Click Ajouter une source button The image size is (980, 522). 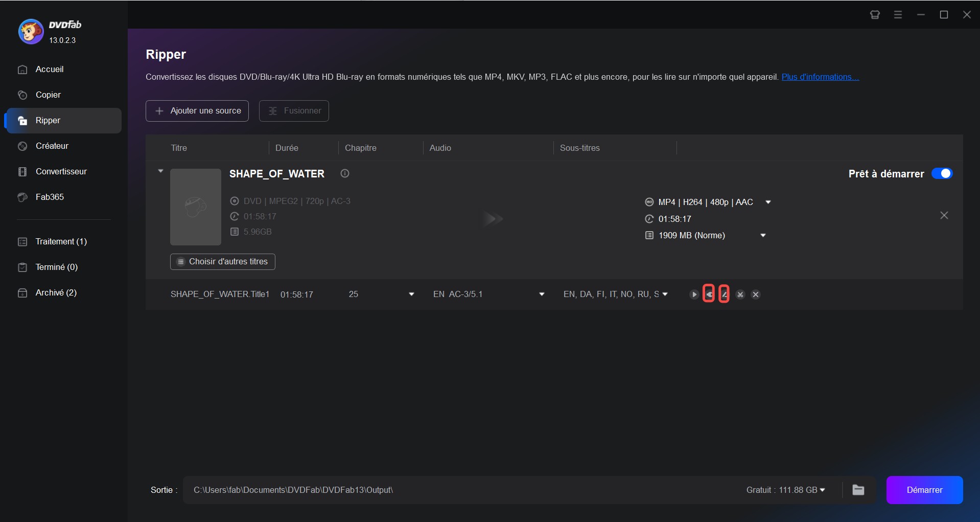pyautogui.click(x=197, y=111)
